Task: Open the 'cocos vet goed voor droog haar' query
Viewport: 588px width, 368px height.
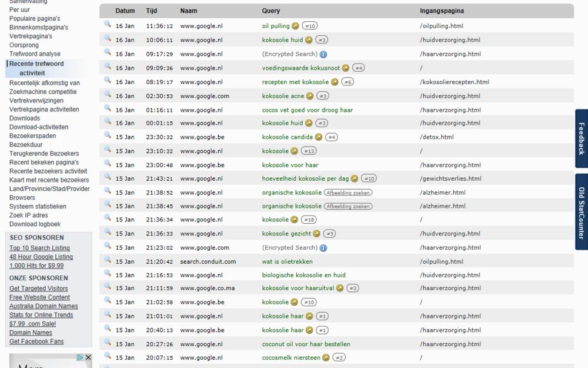Action: point(307,110)
